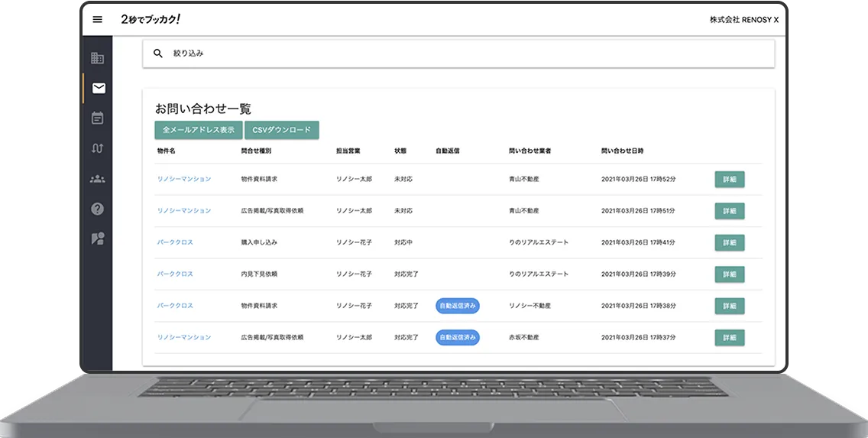Select the 対応中 status cell
Image resolution: width=868 pixels, height=438 pixels.
click(403, 242)
